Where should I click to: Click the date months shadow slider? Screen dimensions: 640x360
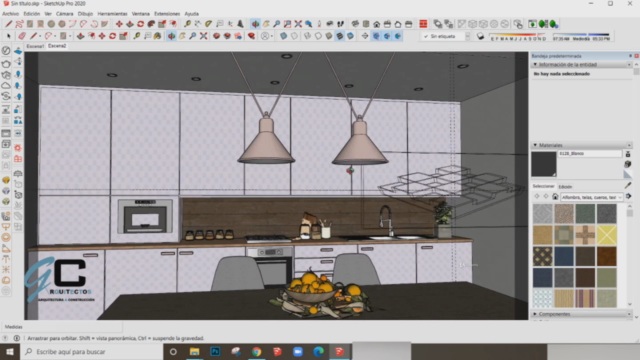[x=518, y=36]
